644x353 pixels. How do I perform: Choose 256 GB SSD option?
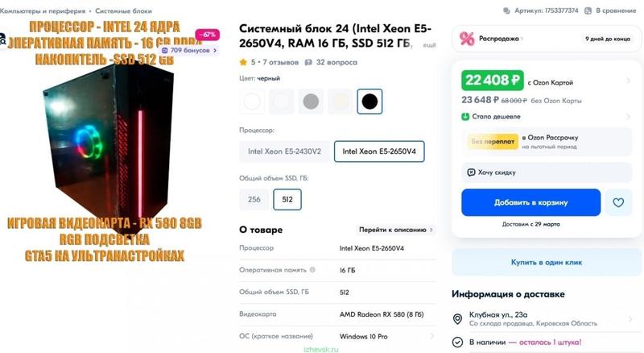(x=254, y=200)
